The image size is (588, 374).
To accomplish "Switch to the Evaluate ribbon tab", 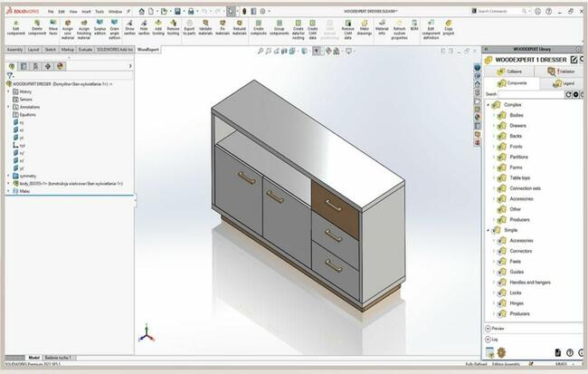I will coord(85,50).
